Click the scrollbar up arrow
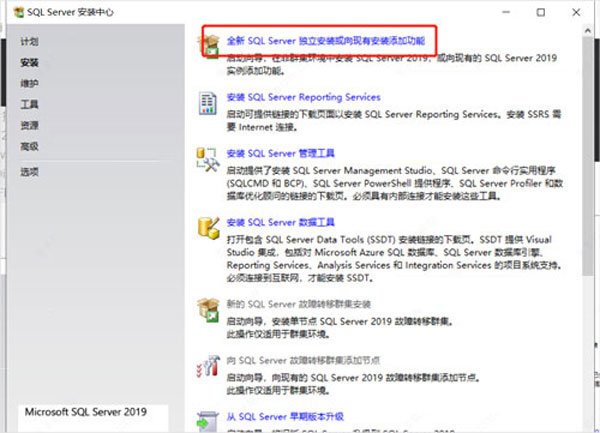The height and width of the screenshot is (433, 600). [588, 30]
